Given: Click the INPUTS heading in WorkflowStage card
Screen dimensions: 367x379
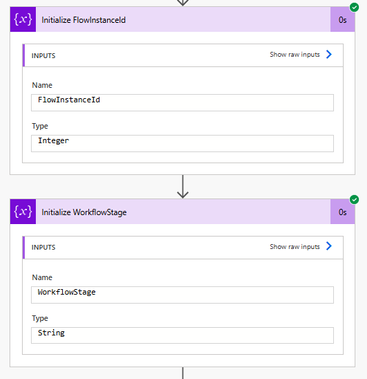Looking at the screenshot, I should 43,247.
